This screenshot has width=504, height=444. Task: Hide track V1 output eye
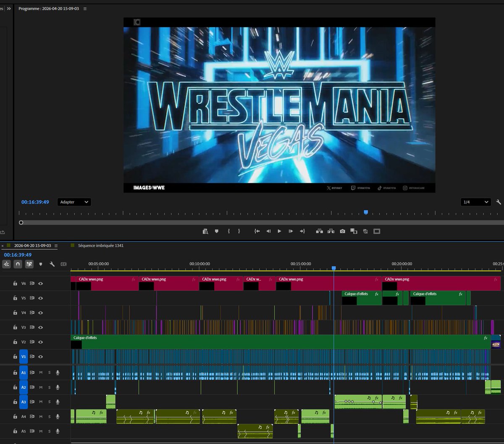click(41, 357)
